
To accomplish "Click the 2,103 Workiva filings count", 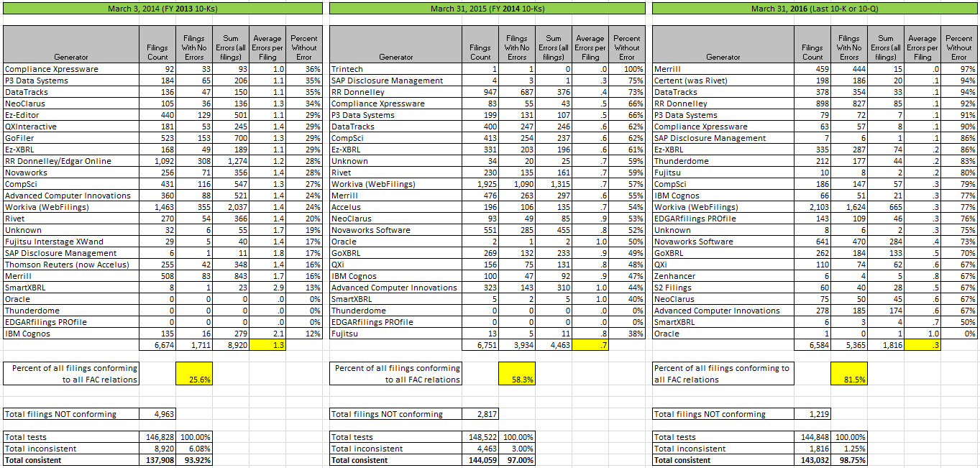I will pyautogui.click(x=812, y=207).
